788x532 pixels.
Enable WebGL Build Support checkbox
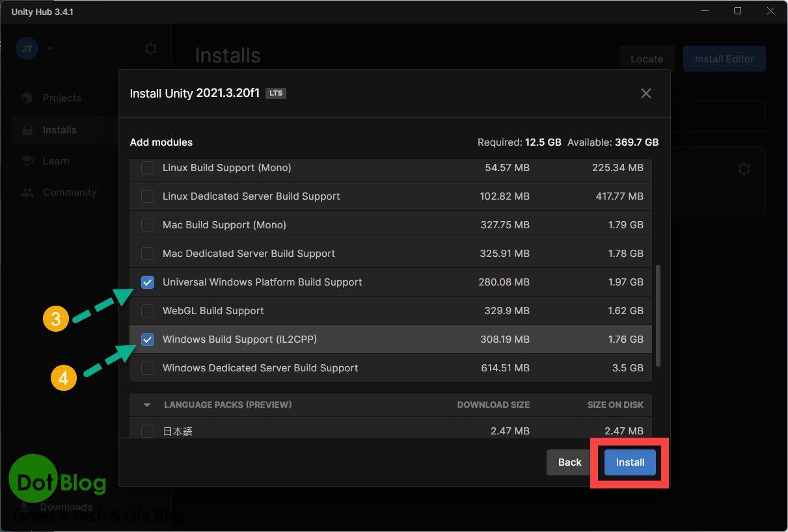[148, 311]
